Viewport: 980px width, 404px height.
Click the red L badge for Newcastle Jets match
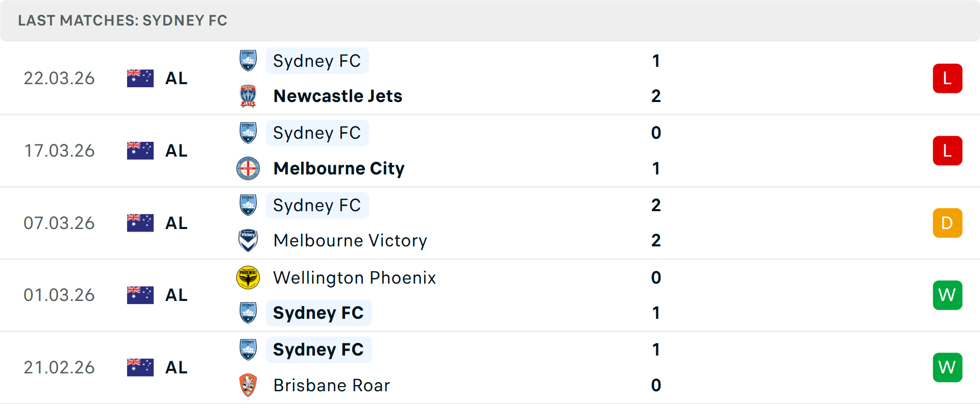pyautogui.click(x=947, y=79)
